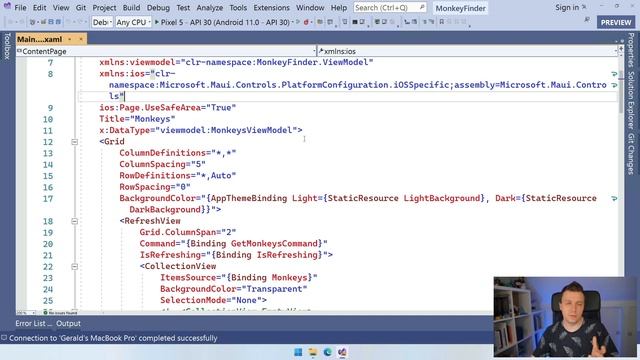Click the ios:Page.UseSafeArea code line
Viewport: 640px width, 360px height.
click(168, 108)
